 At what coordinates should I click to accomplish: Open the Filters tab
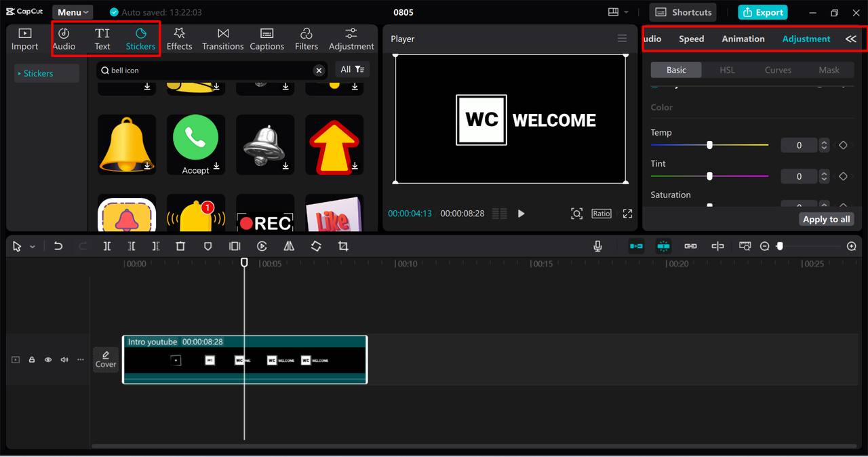[x=306, y=39]
